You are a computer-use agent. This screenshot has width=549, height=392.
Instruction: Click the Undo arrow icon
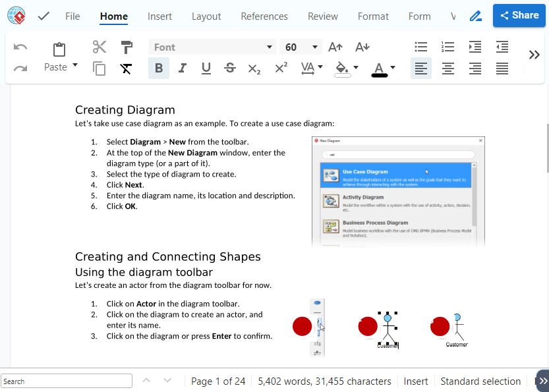point(20,47)
